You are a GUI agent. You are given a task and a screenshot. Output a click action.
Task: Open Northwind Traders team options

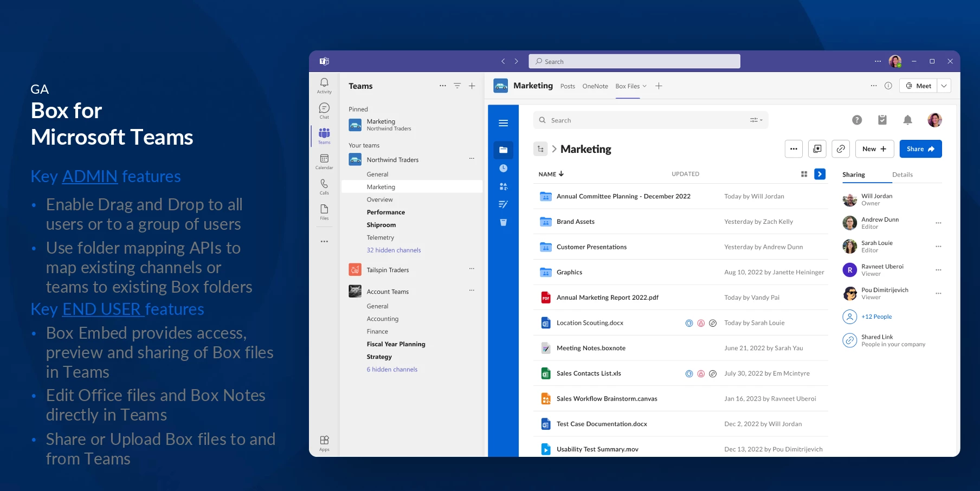[x=472, y=159]
